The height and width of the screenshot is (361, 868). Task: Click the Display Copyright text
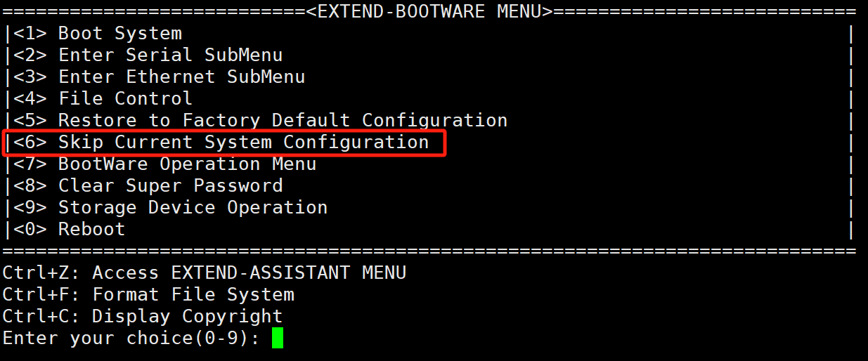click(187, 316)
